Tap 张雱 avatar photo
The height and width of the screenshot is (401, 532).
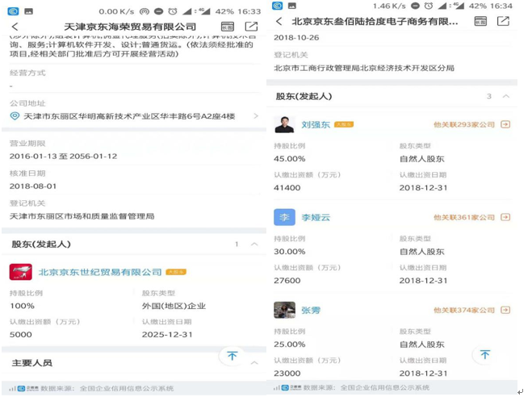[284, 310]
